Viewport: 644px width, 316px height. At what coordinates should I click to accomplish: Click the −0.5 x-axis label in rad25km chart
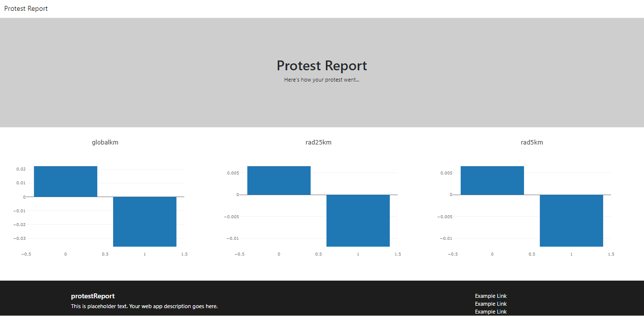coord(239,254)
